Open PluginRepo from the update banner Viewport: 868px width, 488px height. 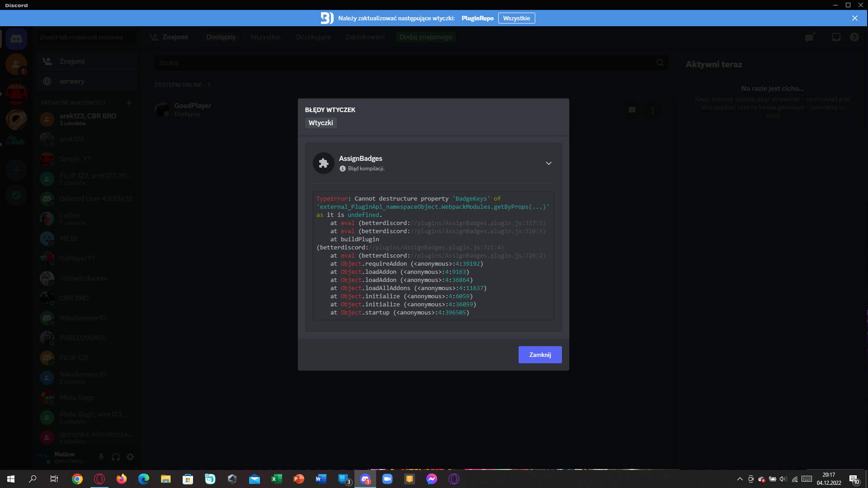click(477, 18)
